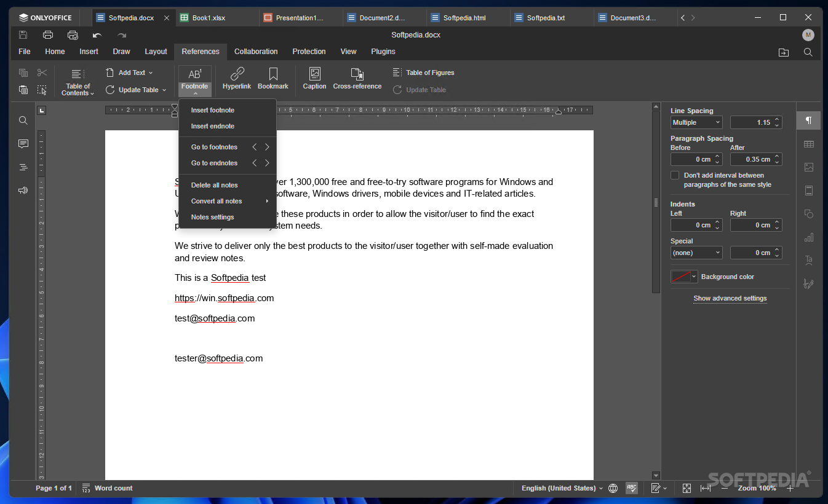Zoom out with the minus button
This screenshot has width=828, height=504.
[x=725, y=488]
